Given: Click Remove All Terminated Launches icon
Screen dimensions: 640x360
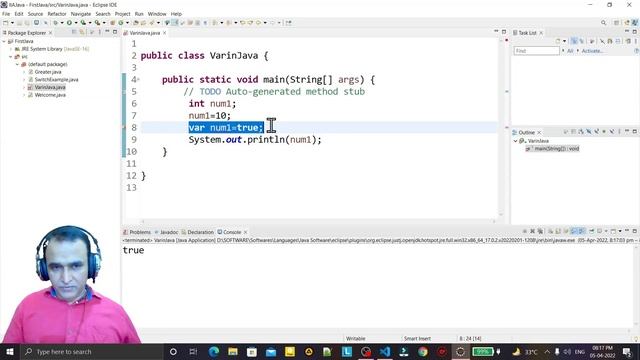Looking at the screenshot, I should pyautogui.click(x=540, y=231).
